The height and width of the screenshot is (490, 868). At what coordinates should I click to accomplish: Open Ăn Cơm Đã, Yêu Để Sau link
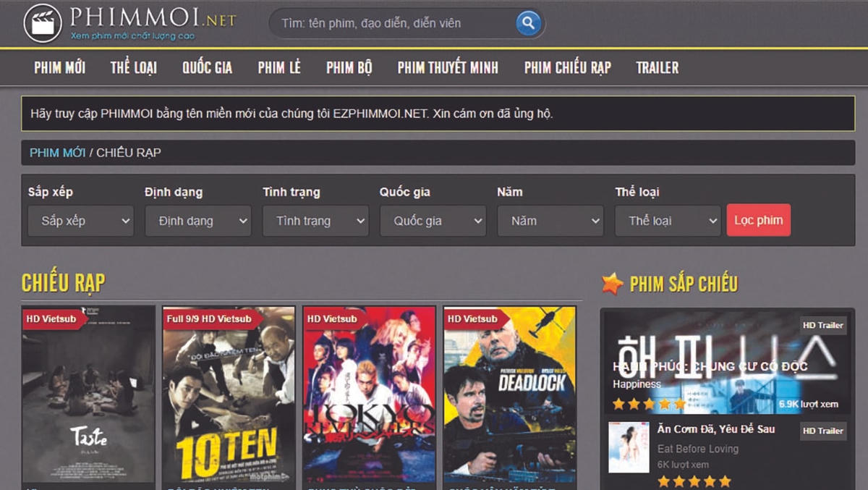point(716,428)
